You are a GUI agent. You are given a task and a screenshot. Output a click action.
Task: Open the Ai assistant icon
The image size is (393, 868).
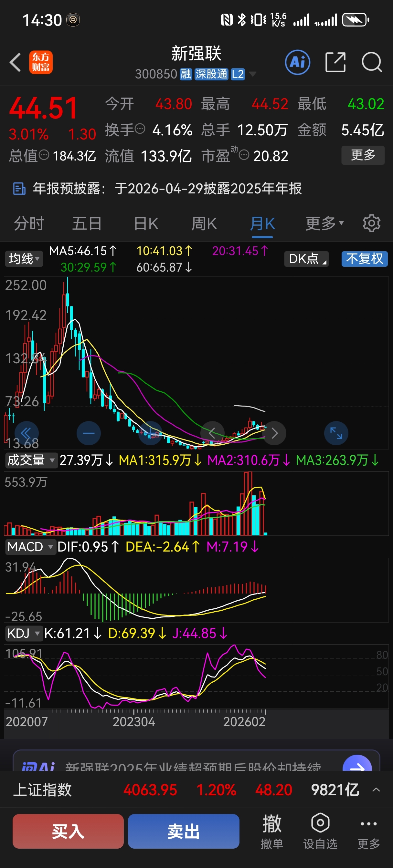click(298, 62)
